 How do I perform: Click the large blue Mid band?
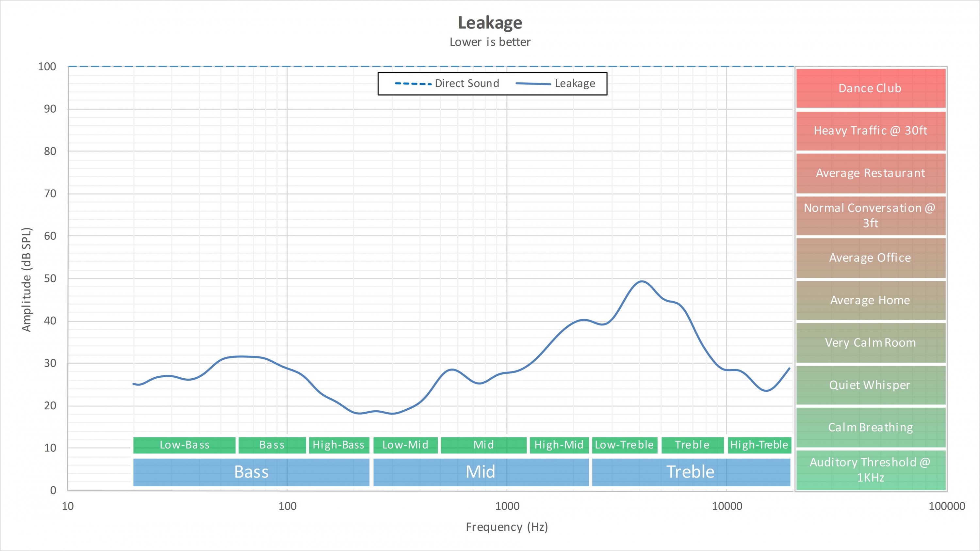coord(481,472)
